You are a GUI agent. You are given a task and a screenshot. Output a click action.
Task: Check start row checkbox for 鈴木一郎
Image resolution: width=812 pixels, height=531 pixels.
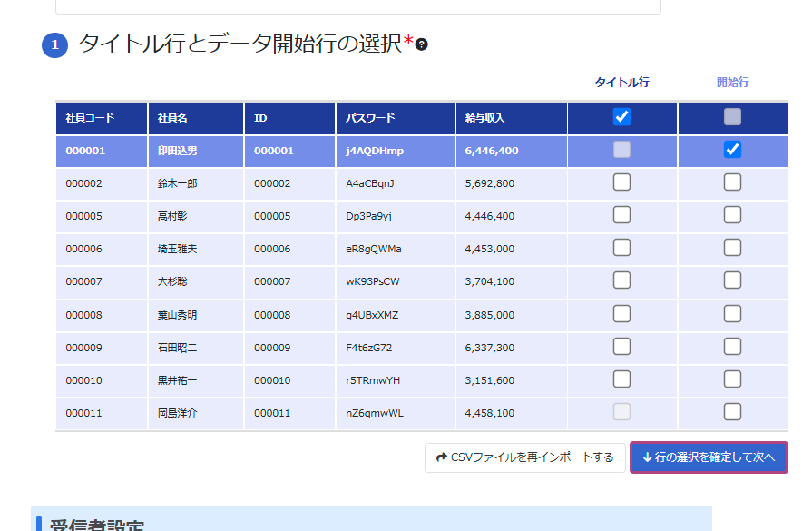click(x=732, y=182)
